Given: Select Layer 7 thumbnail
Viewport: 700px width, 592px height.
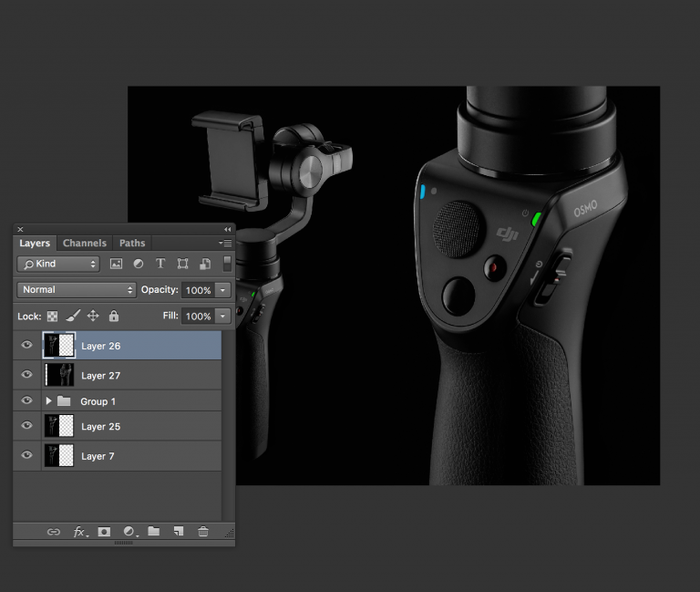Looking at the screenshot, I should [x=59, y=455].
